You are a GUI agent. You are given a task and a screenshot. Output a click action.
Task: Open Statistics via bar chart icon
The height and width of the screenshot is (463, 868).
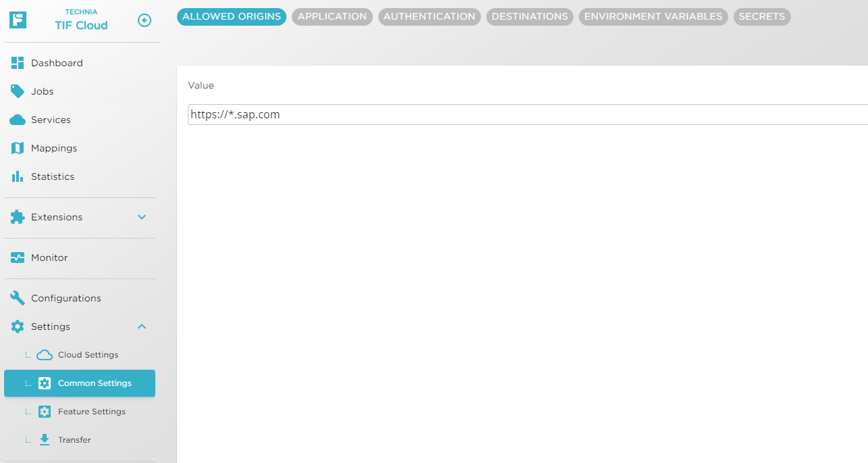coord(18,176)
